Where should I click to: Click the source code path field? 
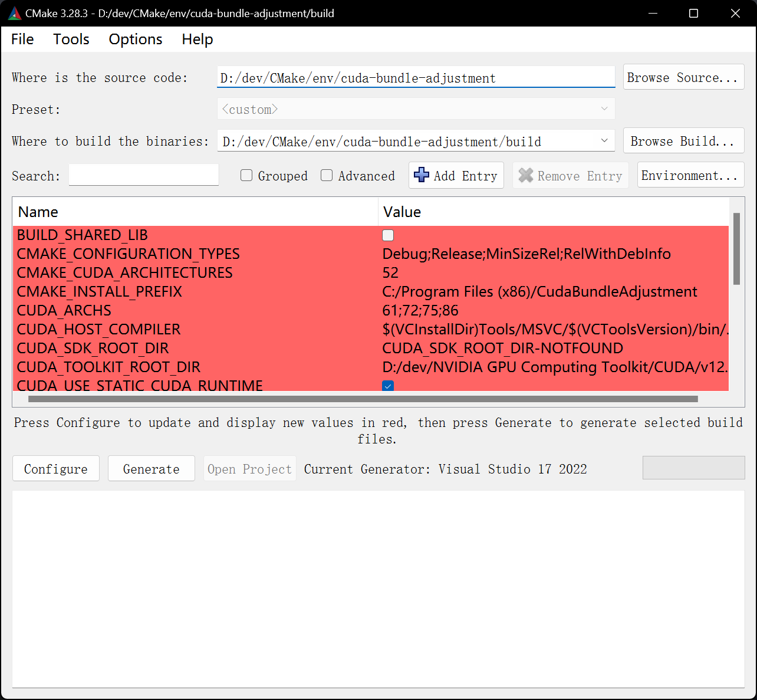(416, 77)
